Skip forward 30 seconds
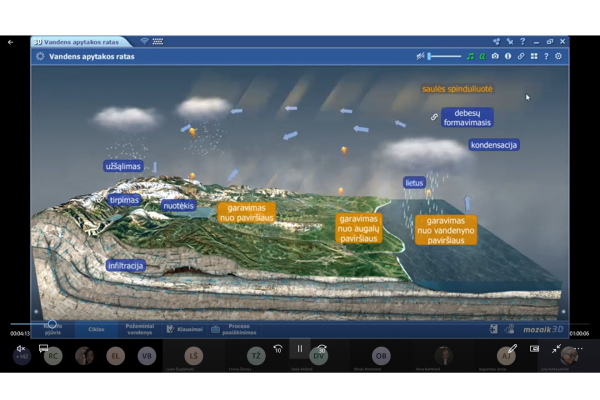The height and width of the screenshot is (400, 600). coord(322,348)
